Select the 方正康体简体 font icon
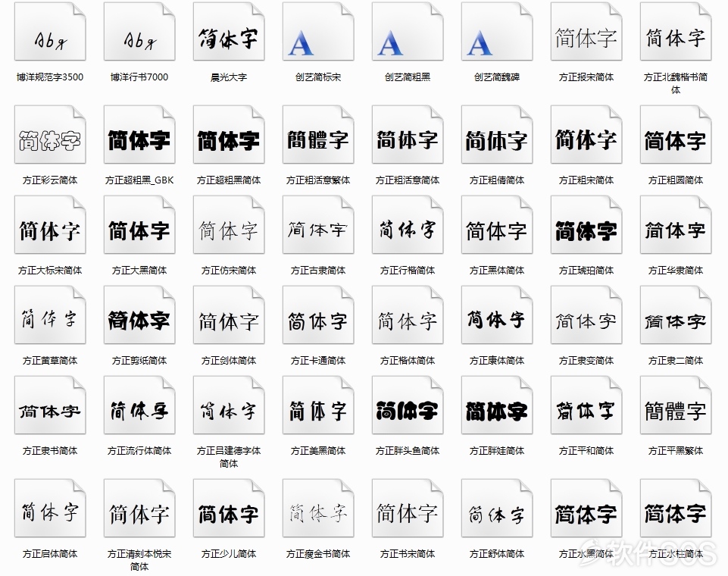The height and width of the screenshot is (576, 728). (497, 315)
